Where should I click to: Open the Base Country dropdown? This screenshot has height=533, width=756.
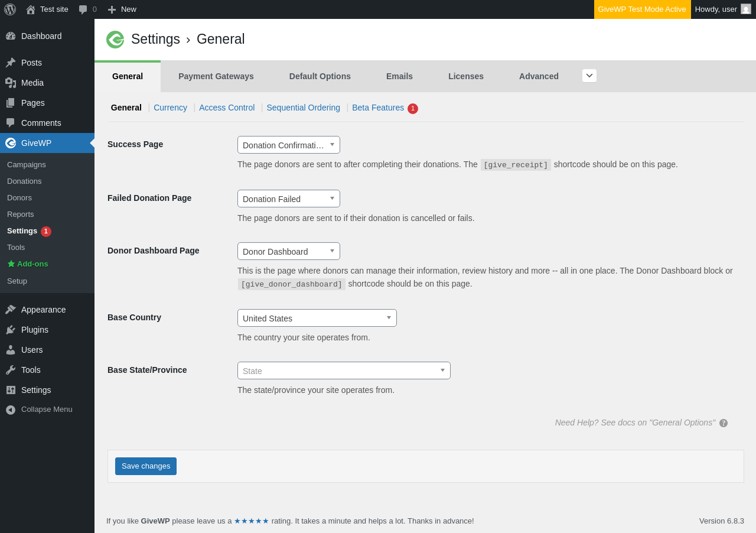(x=317, y=318)
